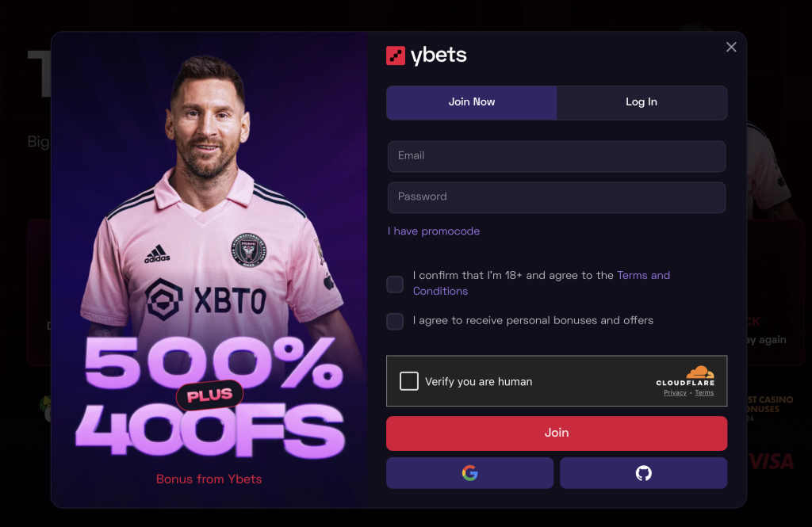Tick the 18+ confirmation checkbox

(395, 285)
